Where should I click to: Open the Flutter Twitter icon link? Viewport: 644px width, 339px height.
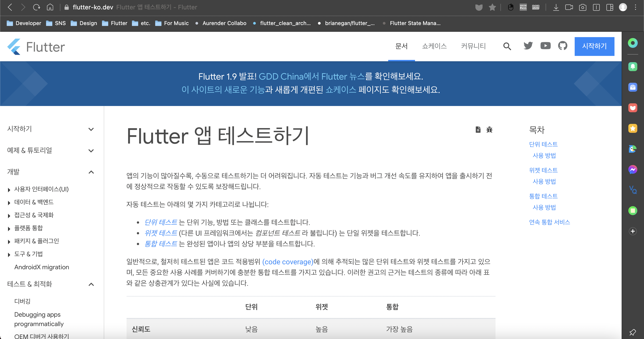coord(528,46)
